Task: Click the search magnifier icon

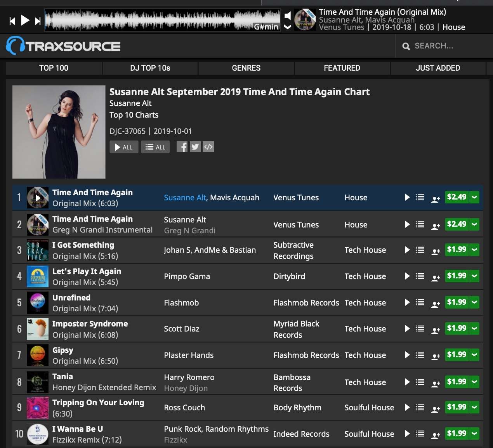Action: pos(406,46)
